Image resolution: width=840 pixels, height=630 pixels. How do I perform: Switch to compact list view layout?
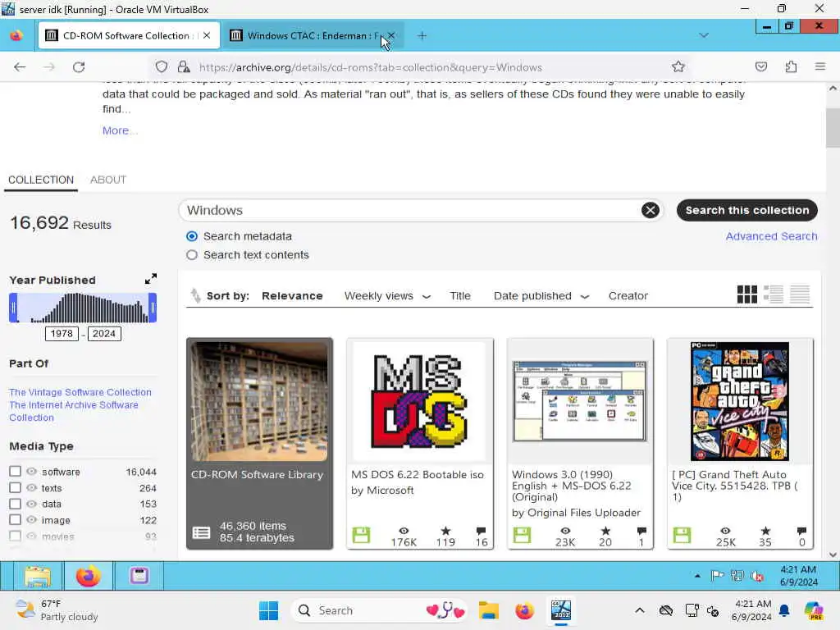point(799,294)
